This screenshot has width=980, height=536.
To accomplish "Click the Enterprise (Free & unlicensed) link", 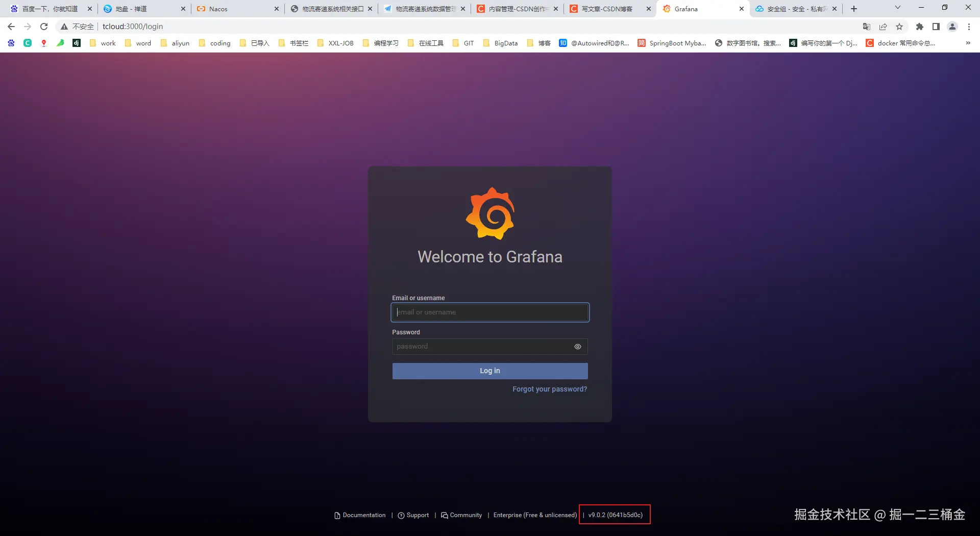I will click(535, 515).
